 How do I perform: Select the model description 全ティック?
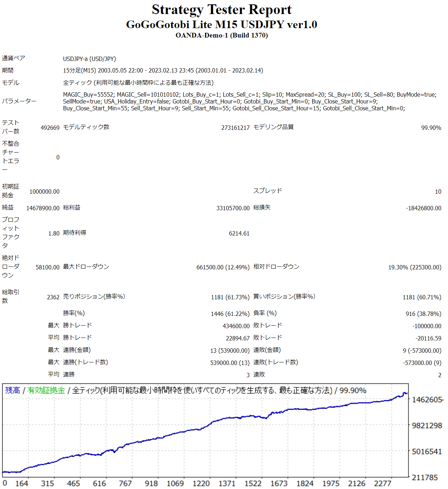coord(138,83)
